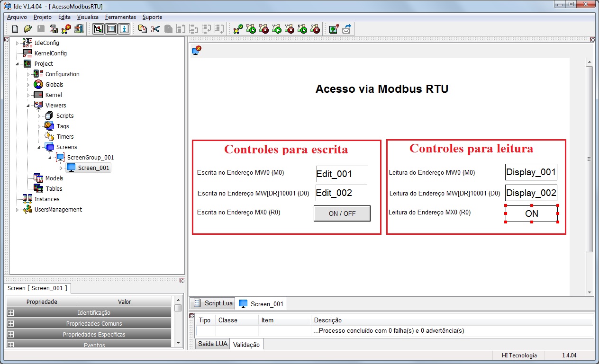
Task: Toggle the project tree view toolbar button
Action: click(x=99, y=29)
